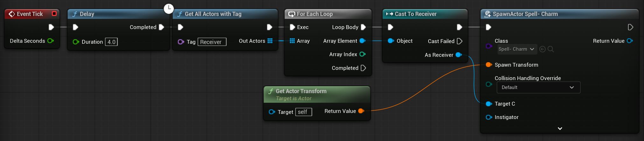
Task: Expand the SpawnActor node advanced pins
Action: pos(560,129)
